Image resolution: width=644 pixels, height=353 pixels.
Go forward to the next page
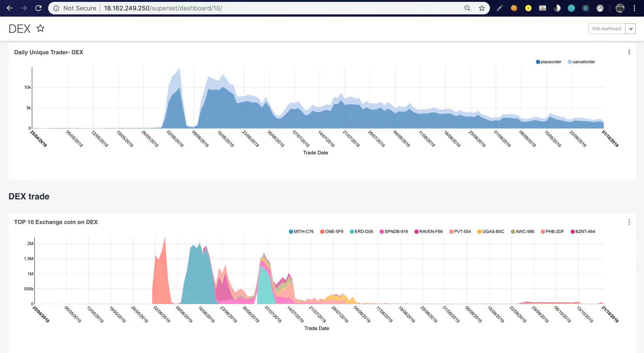click(24, 8)
